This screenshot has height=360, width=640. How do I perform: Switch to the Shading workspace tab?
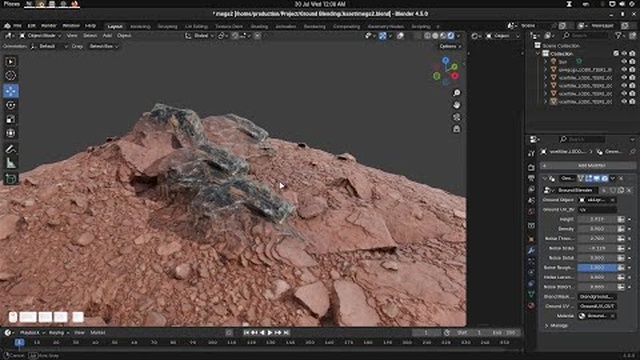[259, 27]
